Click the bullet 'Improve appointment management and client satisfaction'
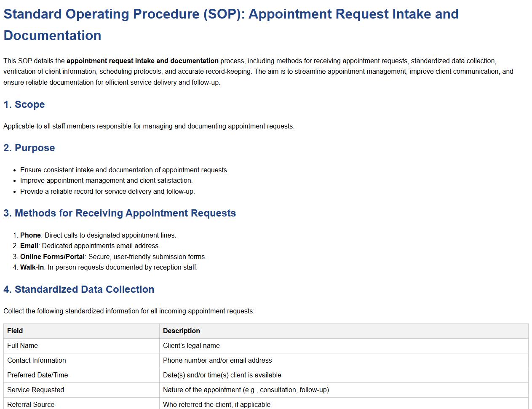 106,180
